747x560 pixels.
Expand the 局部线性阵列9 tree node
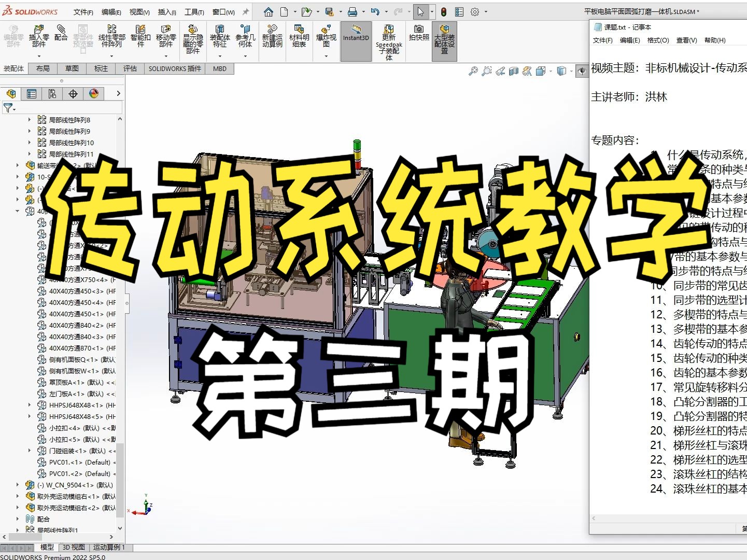pos(30,131)
